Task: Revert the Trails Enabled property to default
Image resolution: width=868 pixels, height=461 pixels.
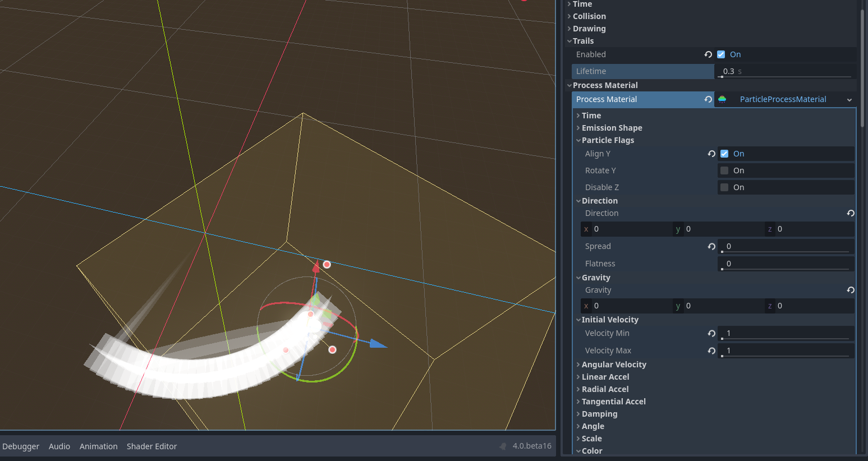Action: (708, 54)
